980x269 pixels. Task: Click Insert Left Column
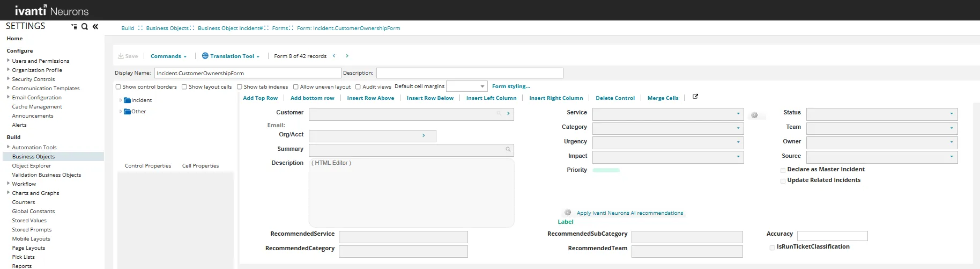491,98
